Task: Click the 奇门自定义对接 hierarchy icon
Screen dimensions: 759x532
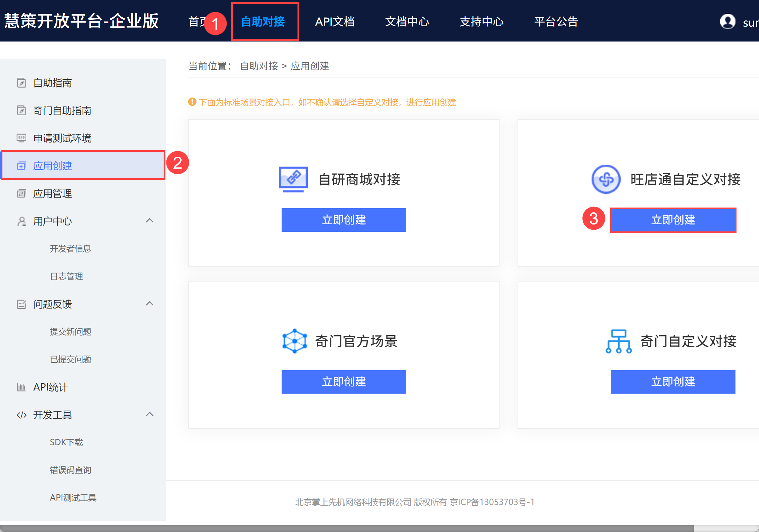Action: 619,341
